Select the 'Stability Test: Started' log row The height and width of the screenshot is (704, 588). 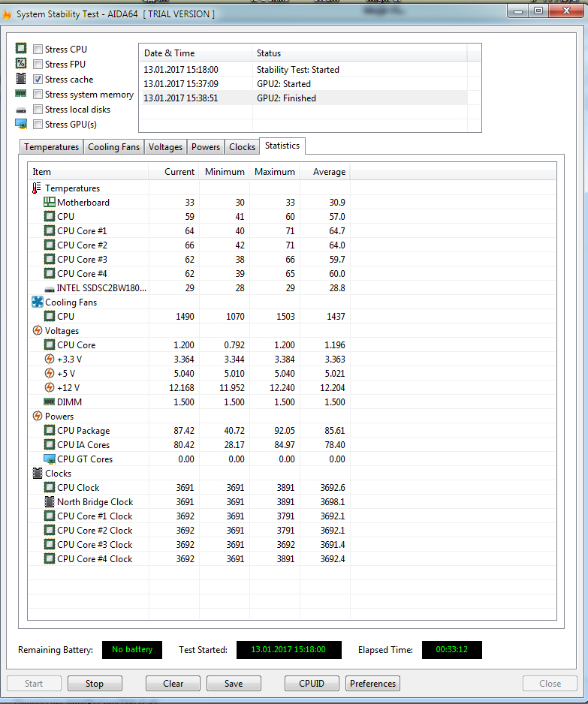click(x=305, y=70)
